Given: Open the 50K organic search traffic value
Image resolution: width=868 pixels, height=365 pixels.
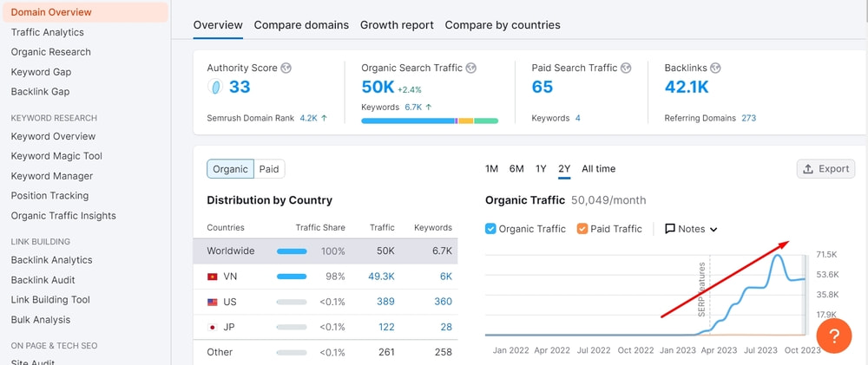Looking at the screenshot, I should click(x=378, y=87).
